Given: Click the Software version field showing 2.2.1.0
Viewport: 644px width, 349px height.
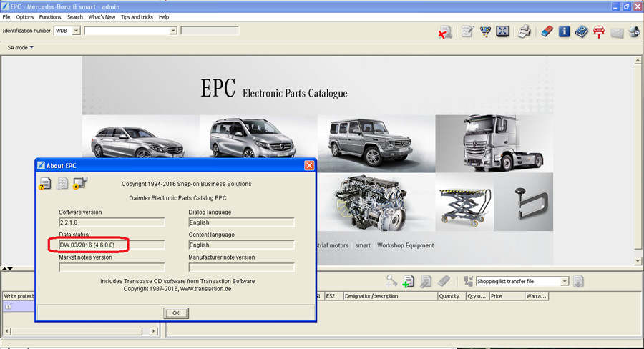Looking at the screenshot, I should coord(112,222).
